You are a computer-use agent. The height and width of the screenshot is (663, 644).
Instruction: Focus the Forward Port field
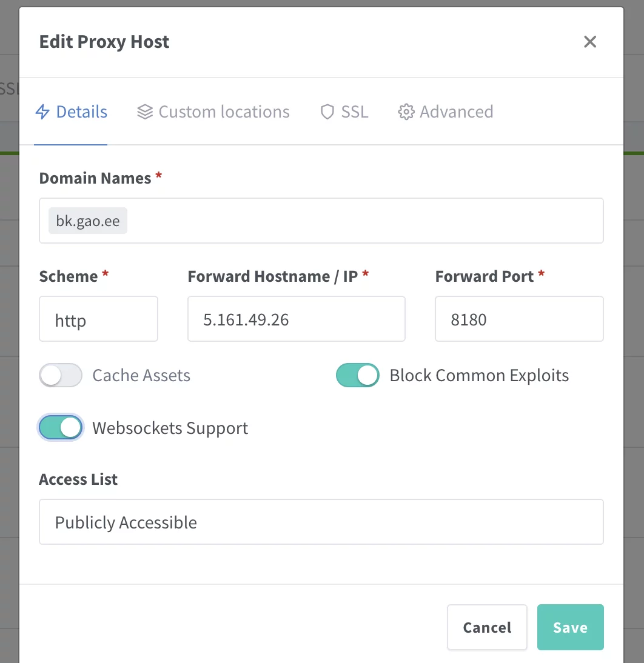point(518,319)
